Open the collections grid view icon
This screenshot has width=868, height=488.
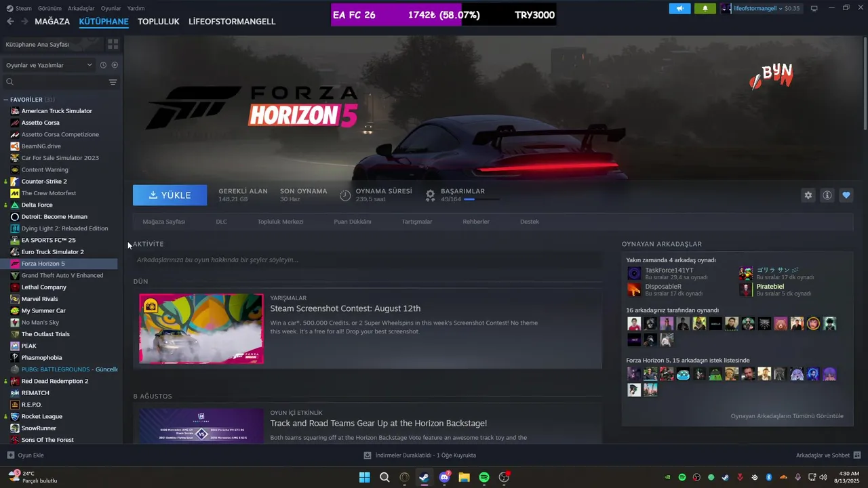point(113,44)
